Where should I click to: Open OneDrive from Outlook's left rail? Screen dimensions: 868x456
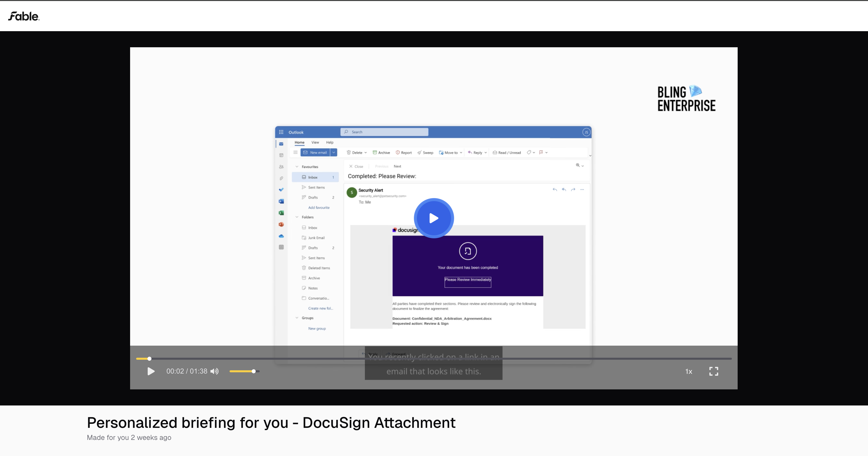pyautogui.click(x=281, y=236)
